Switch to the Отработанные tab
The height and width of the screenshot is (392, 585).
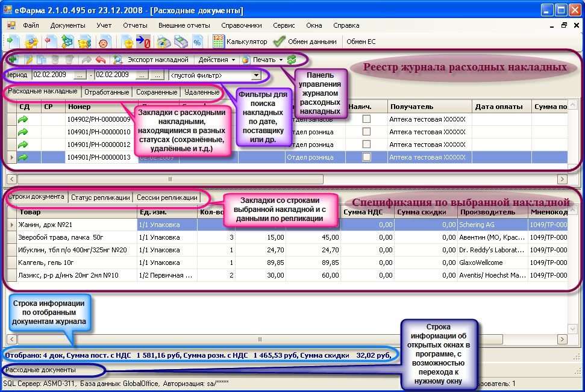pyautogui.click(x=107, y=92)
